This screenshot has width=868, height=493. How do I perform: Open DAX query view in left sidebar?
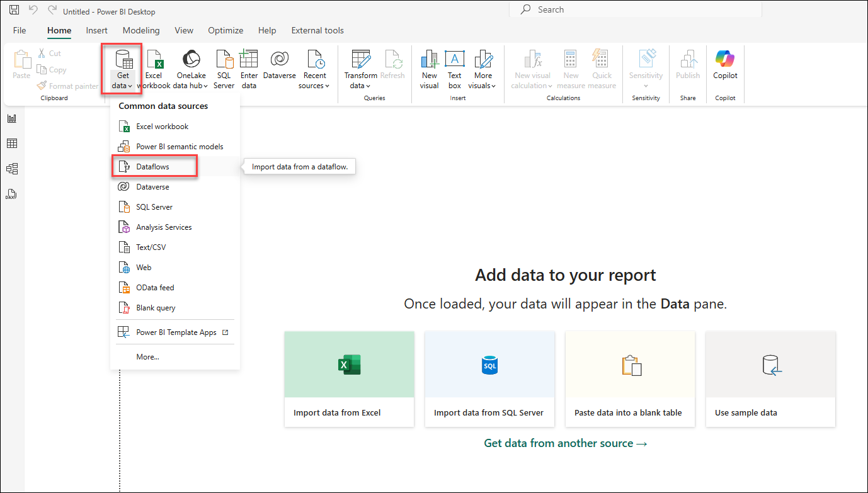pos(12,194)
